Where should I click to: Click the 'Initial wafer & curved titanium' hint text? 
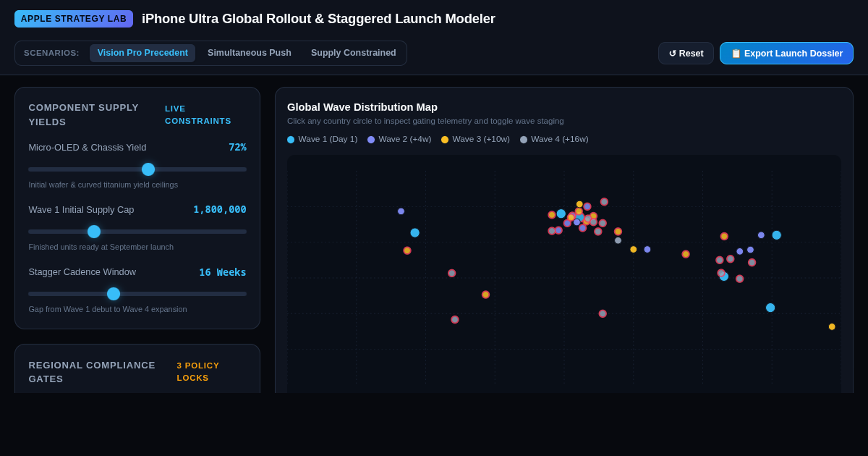tap(103, 185)
